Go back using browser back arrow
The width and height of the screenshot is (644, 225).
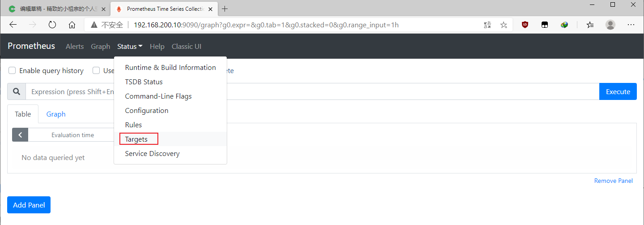point(13,25)
